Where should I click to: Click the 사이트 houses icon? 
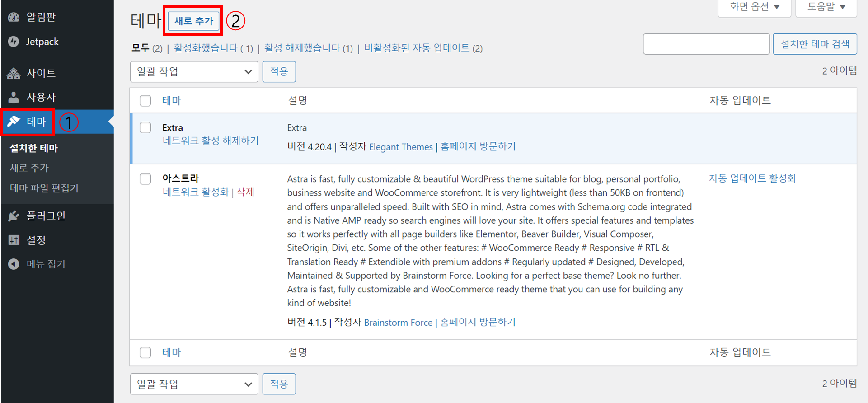[x=14, y=73]
